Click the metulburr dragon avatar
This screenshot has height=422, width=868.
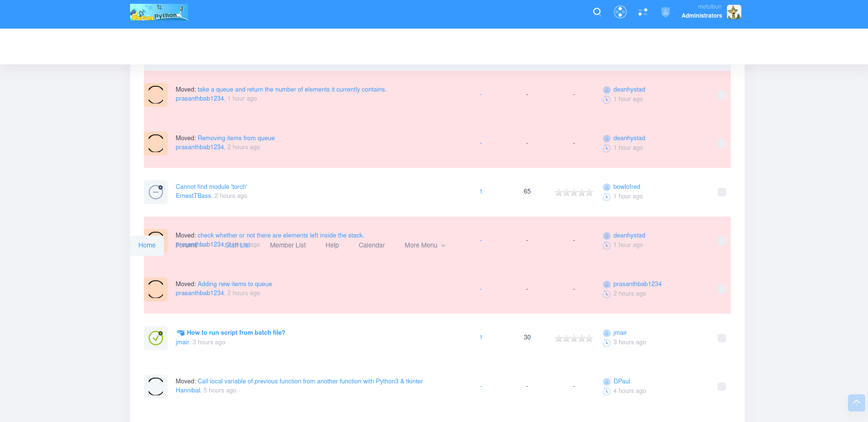(734, 12)
